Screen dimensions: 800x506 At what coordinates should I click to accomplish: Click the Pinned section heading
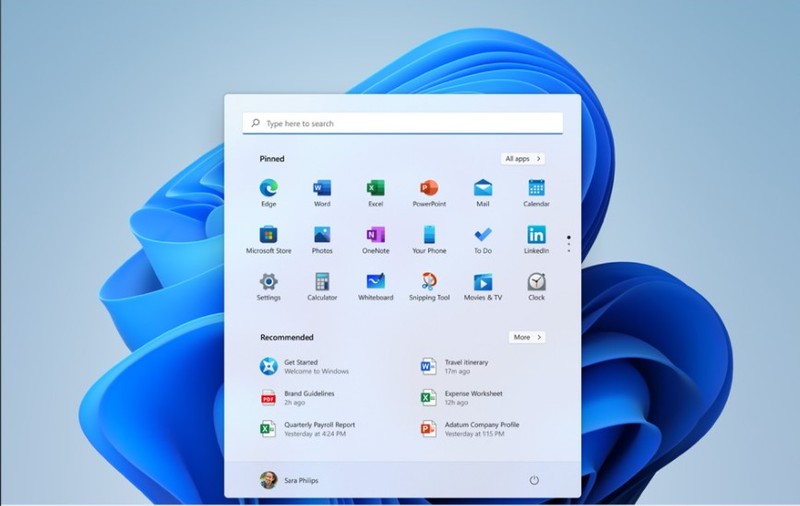point(272,159)
